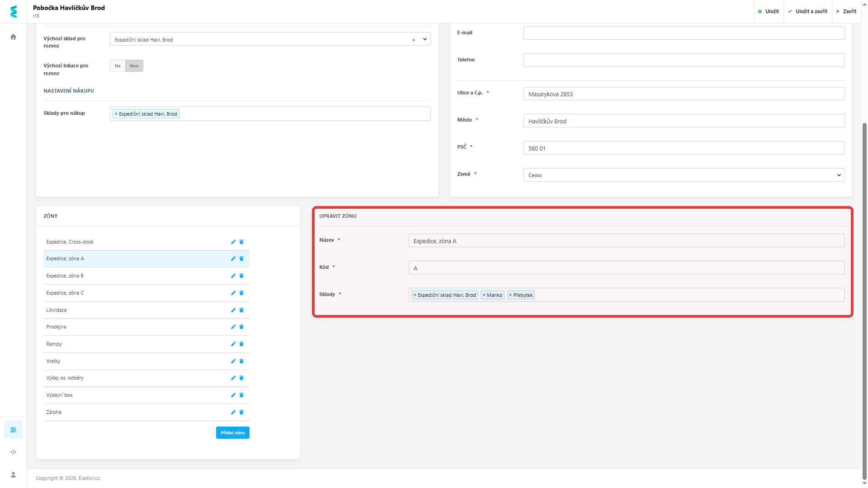Select the Výdejní box zone row
Image resolution: width=868 pixels, height=488 pixels.
pos(146,395)
